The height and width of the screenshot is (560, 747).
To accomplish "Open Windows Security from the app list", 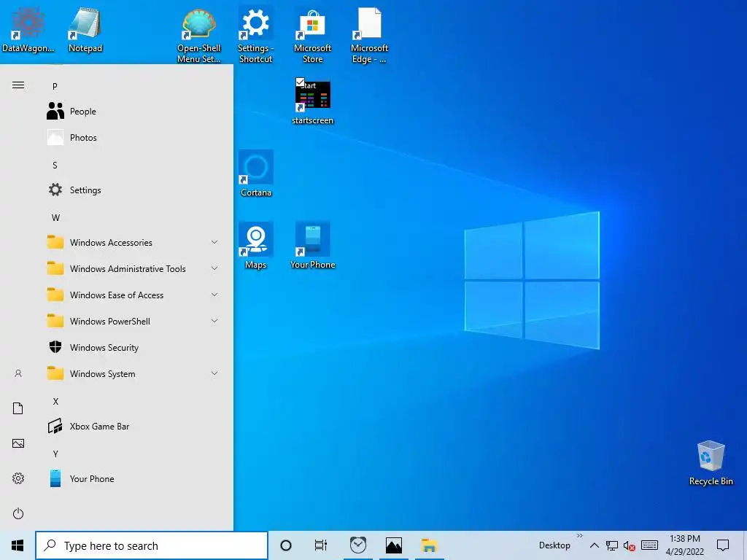I will click(x=133, y=348).
